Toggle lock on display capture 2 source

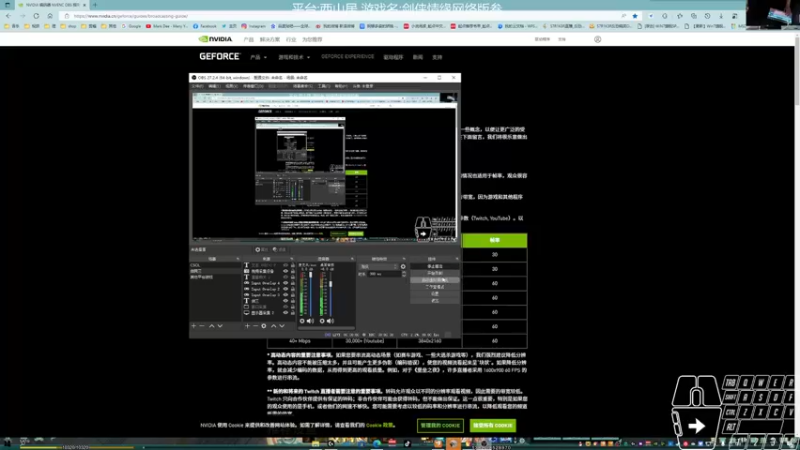293,313
